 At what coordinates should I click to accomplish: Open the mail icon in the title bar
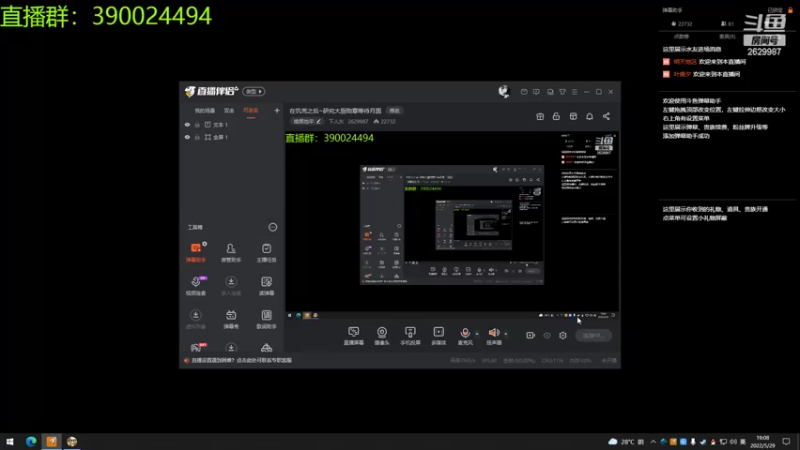point(524,92)
